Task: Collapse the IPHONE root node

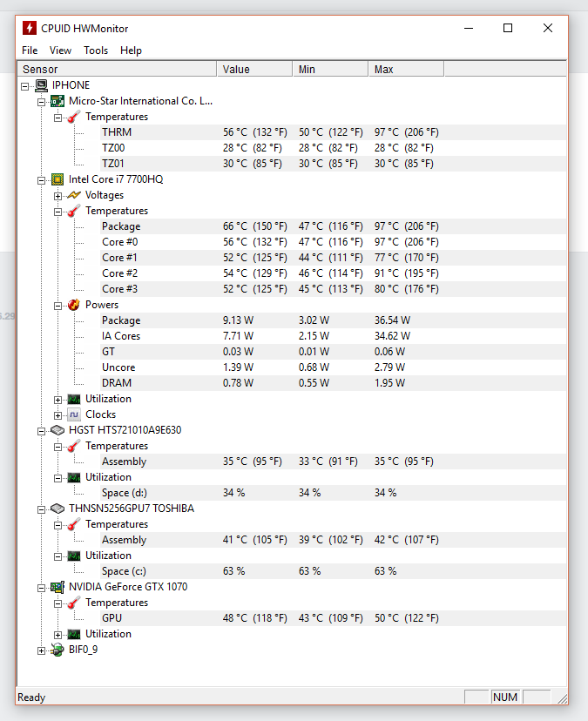Action: pos(25,86)
